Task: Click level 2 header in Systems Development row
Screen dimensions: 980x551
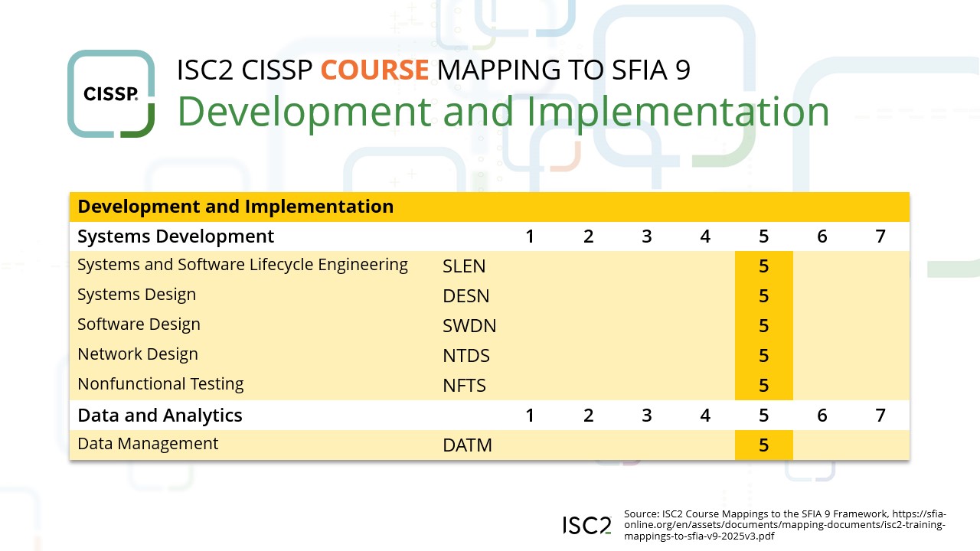Action: [588, 236]
